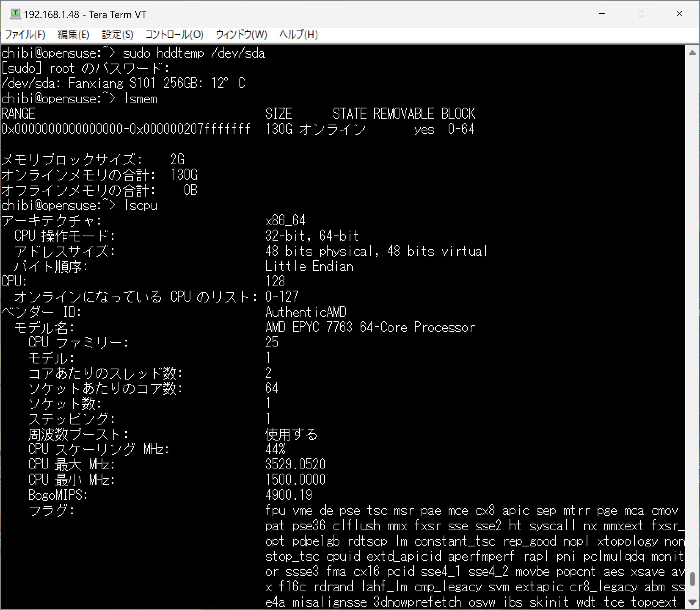
Task: Open the 編集(E) menu
Action: click(73, 34)
